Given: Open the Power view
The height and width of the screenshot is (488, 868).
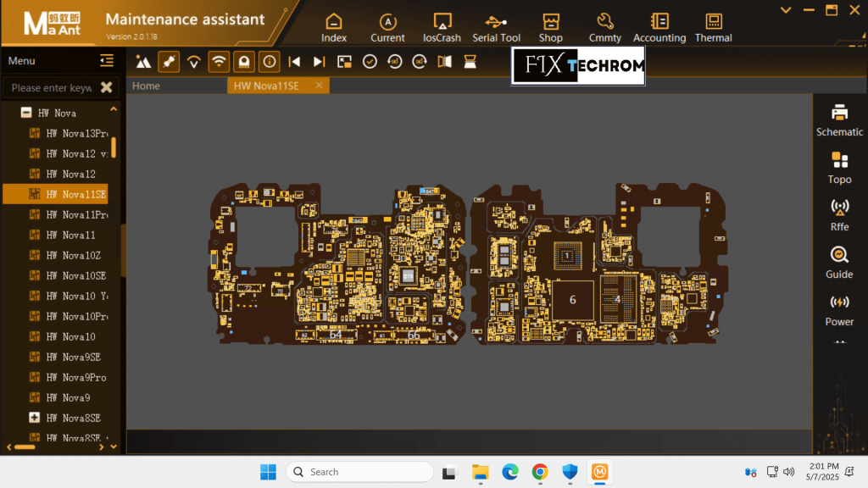Looking at the screenshot, I should (839, 311).
